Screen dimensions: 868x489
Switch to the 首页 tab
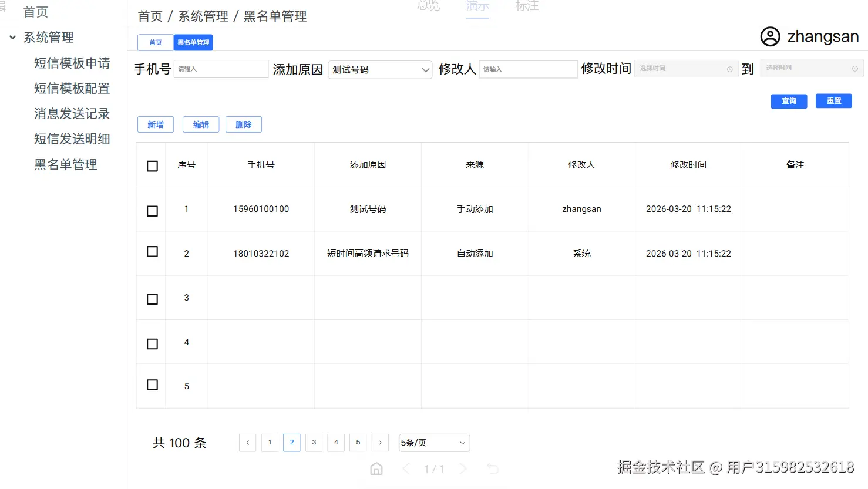(x=154, y=42)
